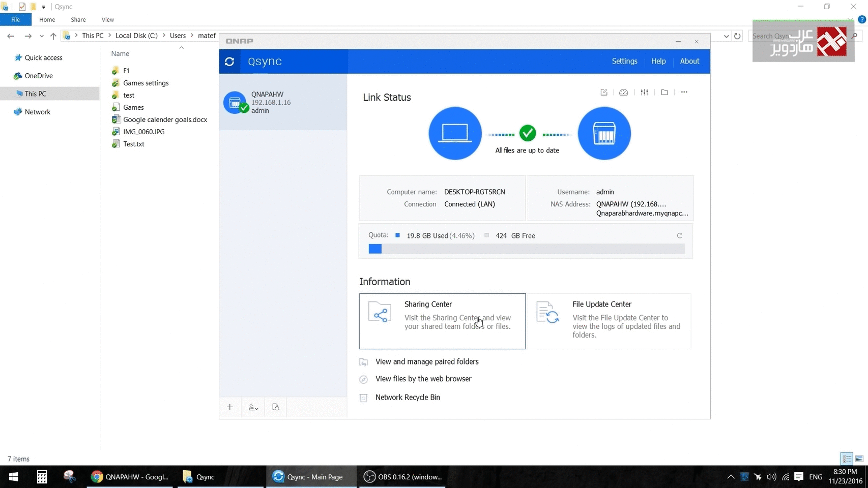Screen dimensions: 868x488
Task: Switch to details view in Explorer
Action: click(x=847, y=459)
